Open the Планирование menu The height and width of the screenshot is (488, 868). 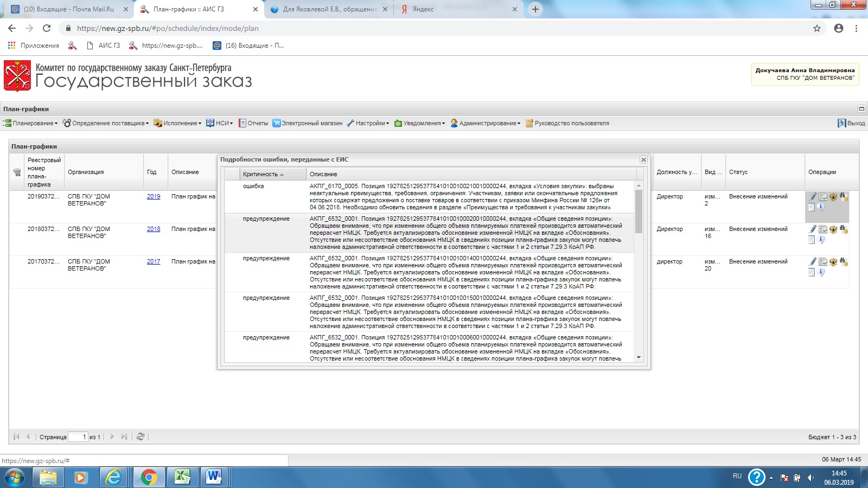pyautogui.click(x=31, y=123)
